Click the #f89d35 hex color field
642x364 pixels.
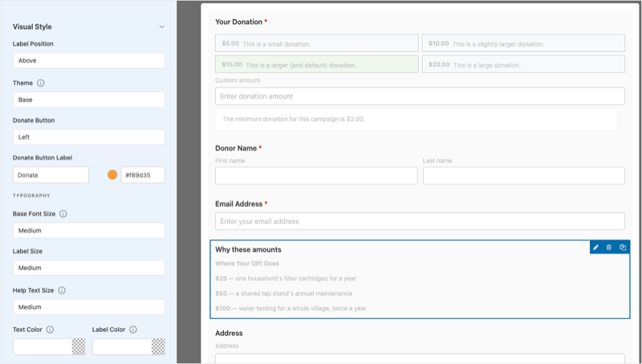click(x=143, y=175)
